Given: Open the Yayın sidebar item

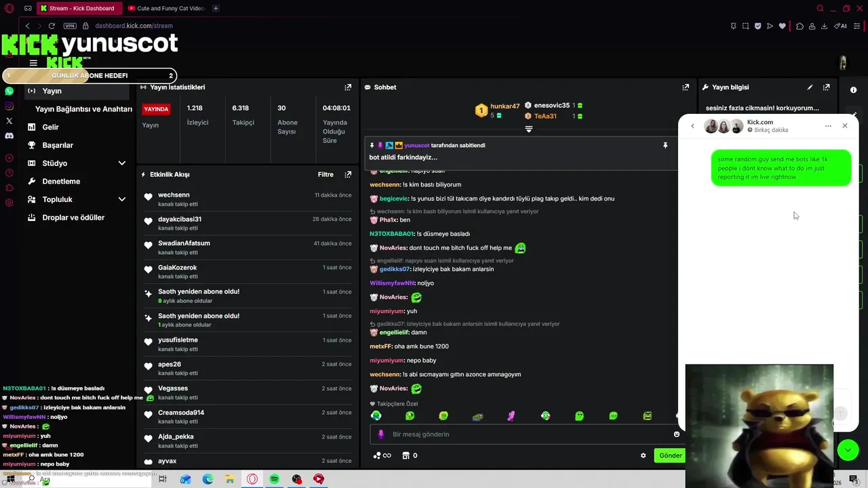Looking at the screenshot, I should click(77, 91).
